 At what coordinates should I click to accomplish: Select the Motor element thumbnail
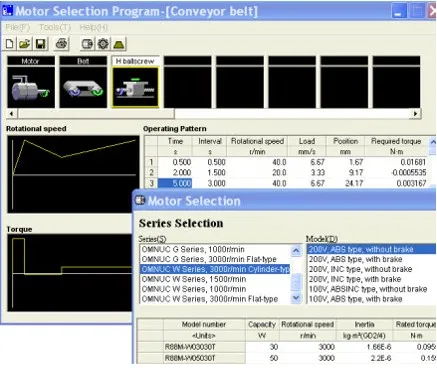[31, 82]
